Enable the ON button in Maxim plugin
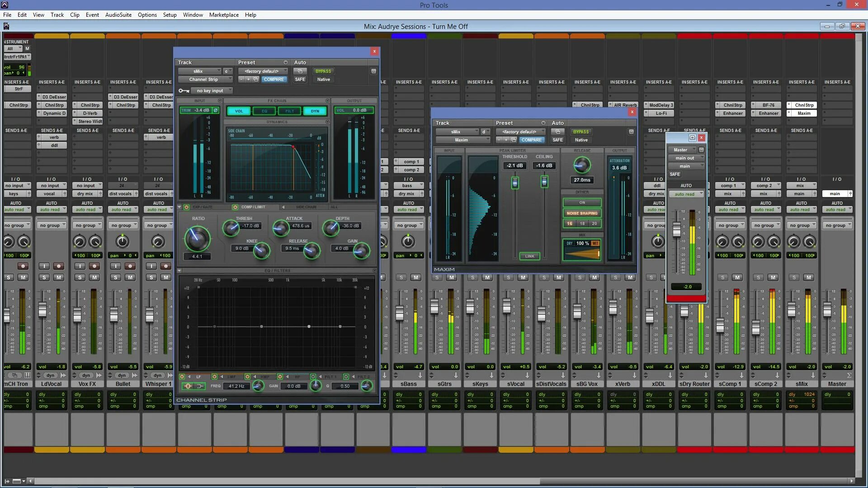This screenshot has width=868, height=488. pos(582,202)
